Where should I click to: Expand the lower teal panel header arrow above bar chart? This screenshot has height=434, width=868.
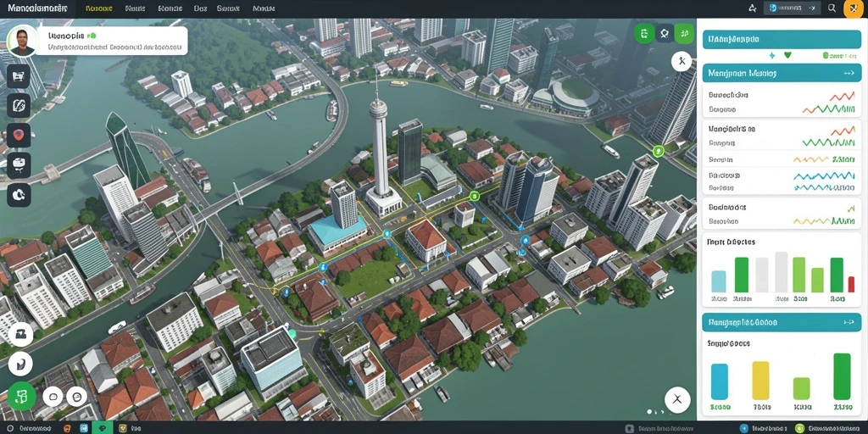pos(848,321)
